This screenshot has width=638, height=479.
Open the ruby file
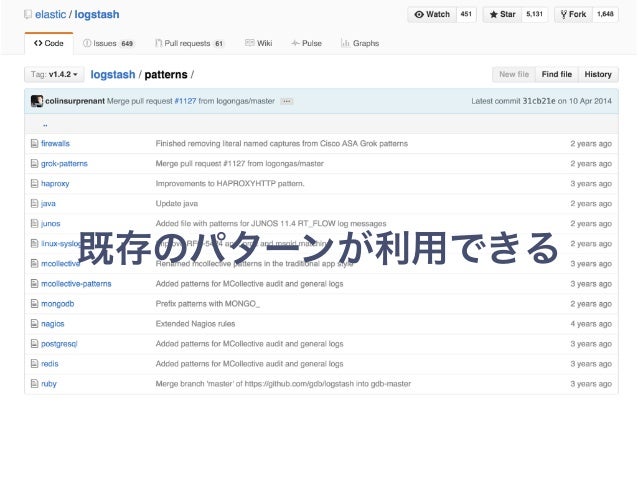(x=49, y=384)
